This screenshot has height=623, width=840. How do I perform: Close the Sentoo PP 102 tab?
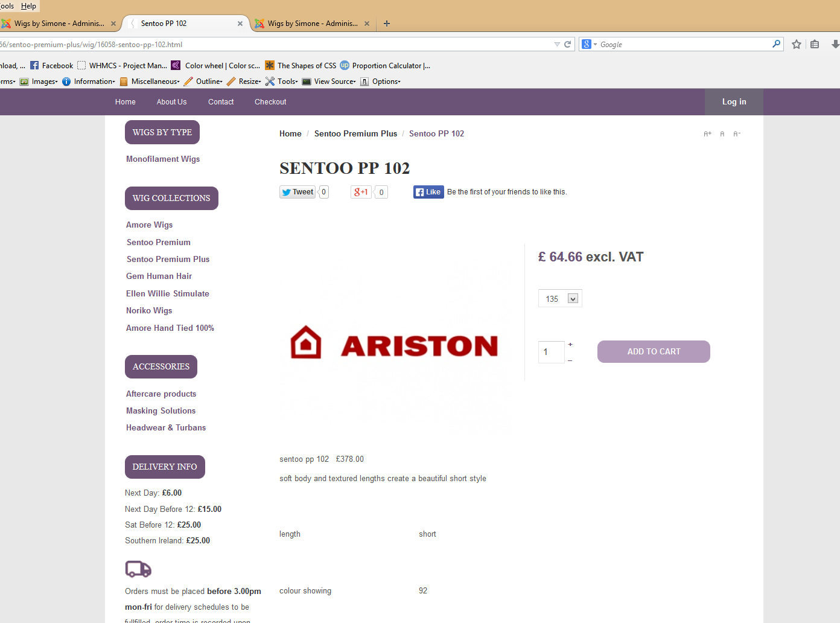pyautogui.click(x=240, y=24)
